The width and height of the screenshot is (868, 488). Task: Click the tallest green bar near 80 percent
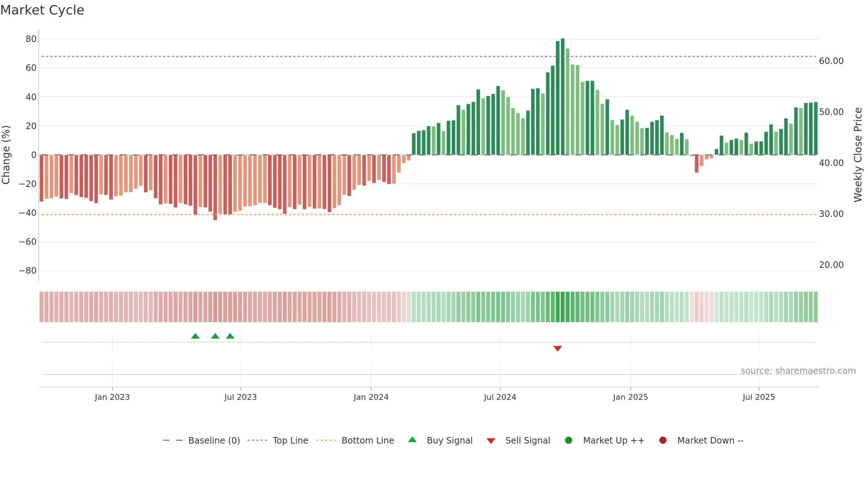click(563, 97)
